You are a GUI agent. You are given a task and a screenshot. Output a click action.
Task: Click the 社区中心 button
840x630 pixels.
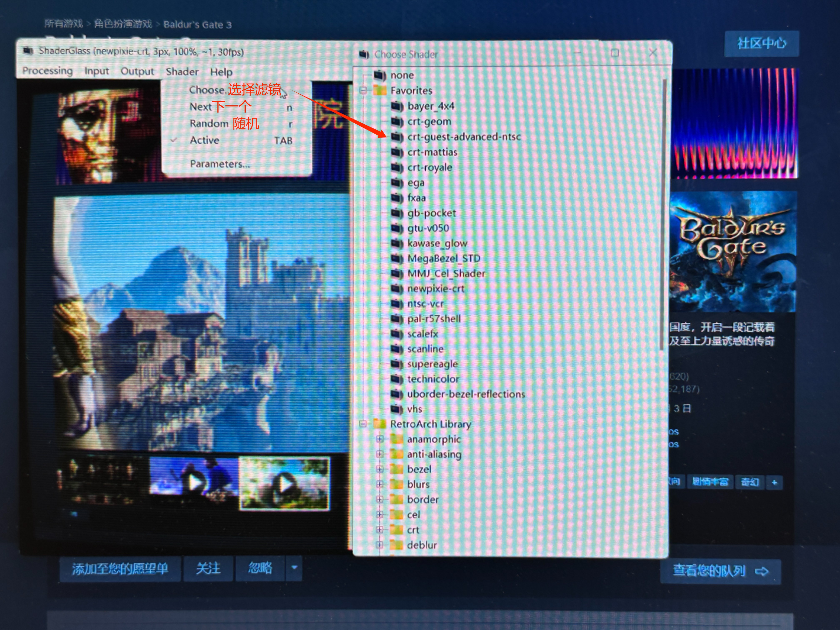pos(761,44)
